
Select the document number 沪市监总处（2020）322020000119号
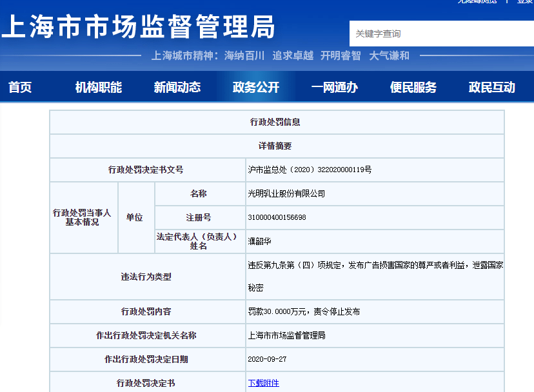click(x=310, y=170)
